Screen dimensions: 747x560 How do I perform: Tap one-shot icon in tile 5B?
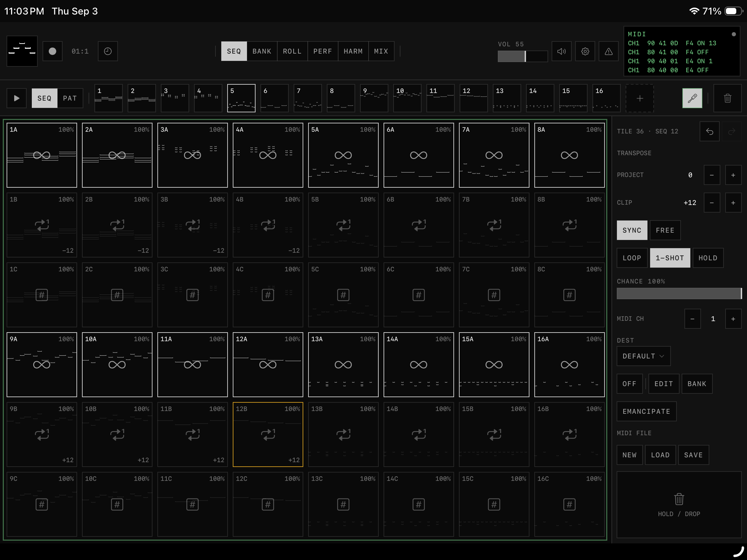coord(343,225)
